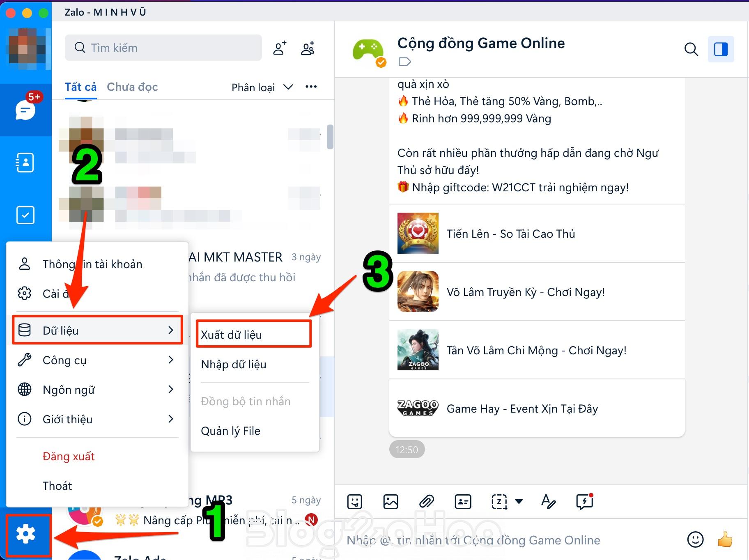Click the Tân Võ Lâm Chi Mộng thumbnail
Viewport: 749px width, 560px height.
(418, 350)
